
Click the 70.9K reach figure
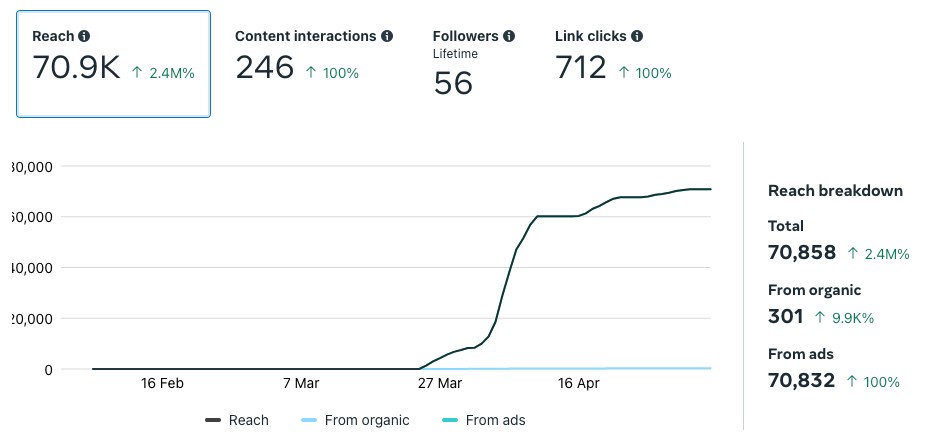pos(76,69)
